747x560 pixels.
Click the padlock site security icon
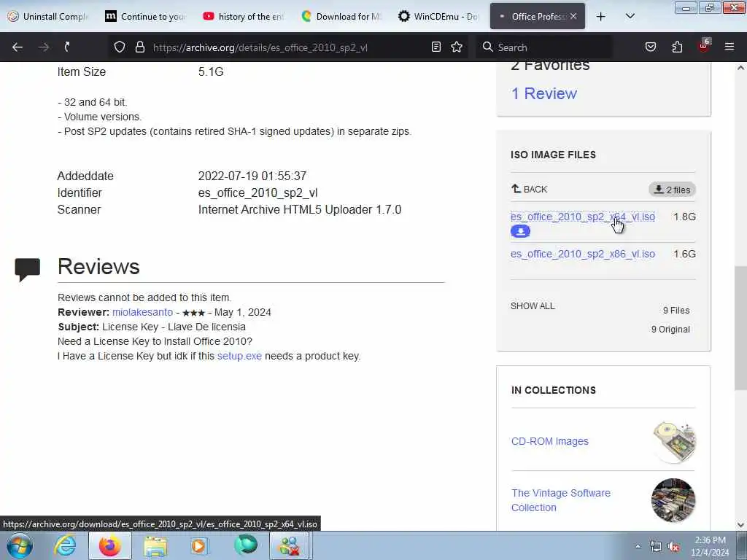pyautogui.click(x=139, y=47)
